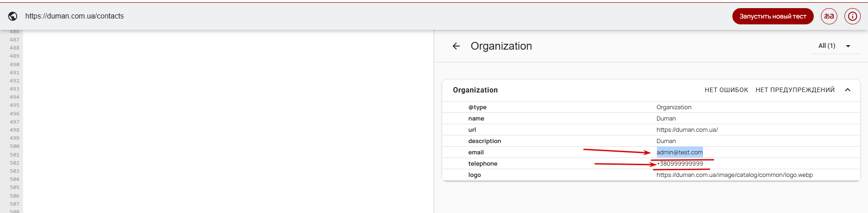Click code line number 500
Viewport: 868px width, 213px height.
(14, 147)
